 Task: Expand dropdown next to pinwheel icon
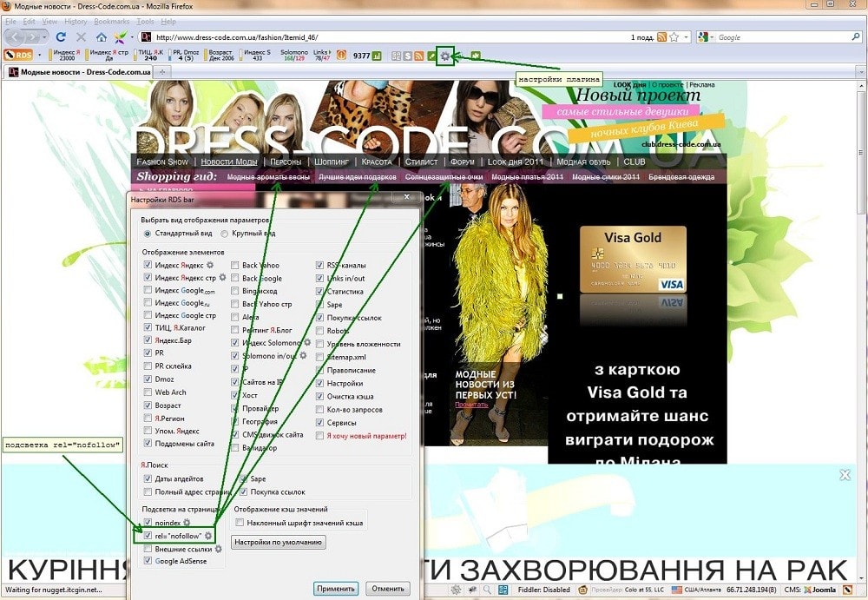(x=132, y=37)
